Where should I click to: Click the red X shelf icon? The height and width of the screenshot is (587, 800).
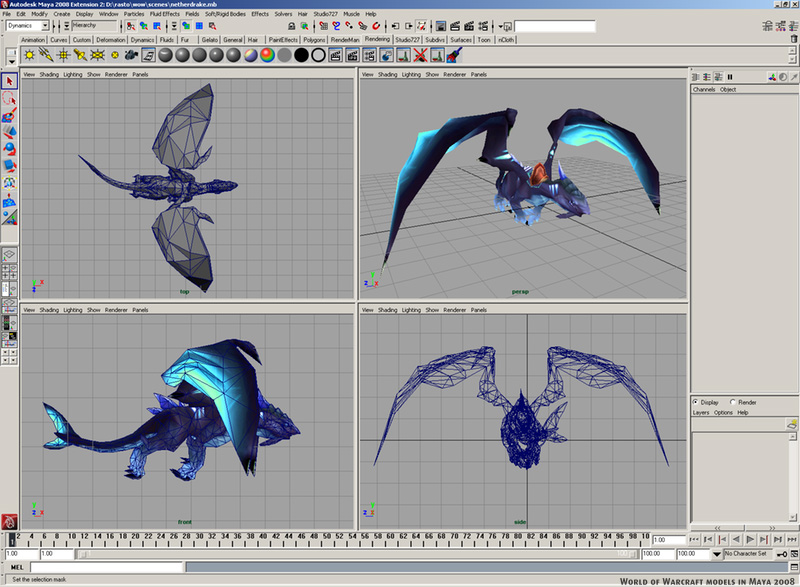420,55
